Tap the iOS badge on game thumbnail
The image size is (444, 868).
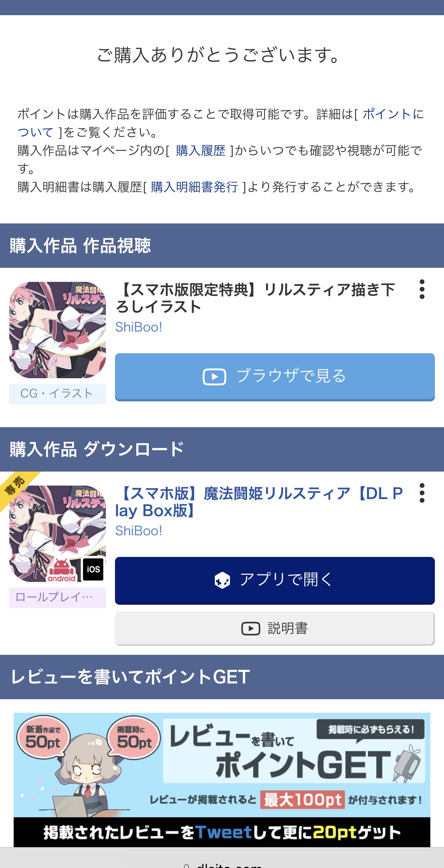click(93, 569)
